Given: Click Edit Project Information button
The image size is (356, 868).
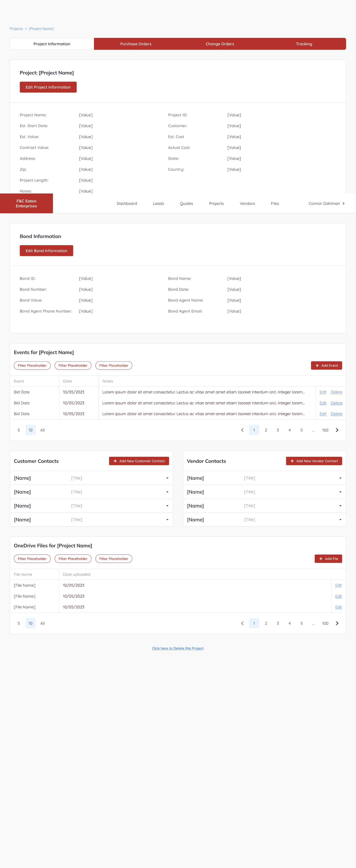Looking at the screenshot, I should pos(48,87).
